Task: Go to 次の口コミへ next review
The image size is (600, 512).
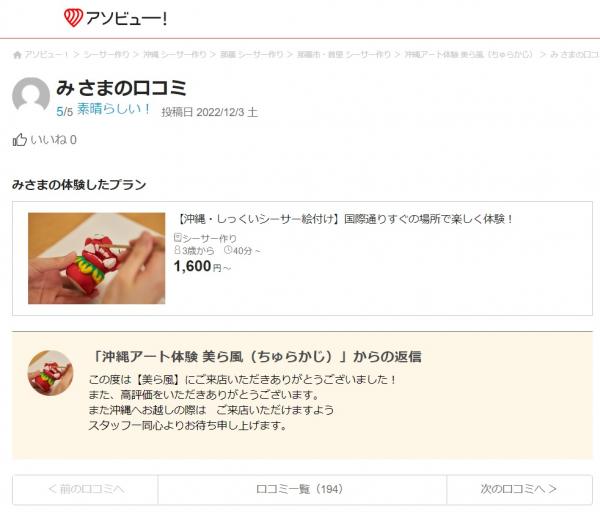Action: [x=519, y=489]
